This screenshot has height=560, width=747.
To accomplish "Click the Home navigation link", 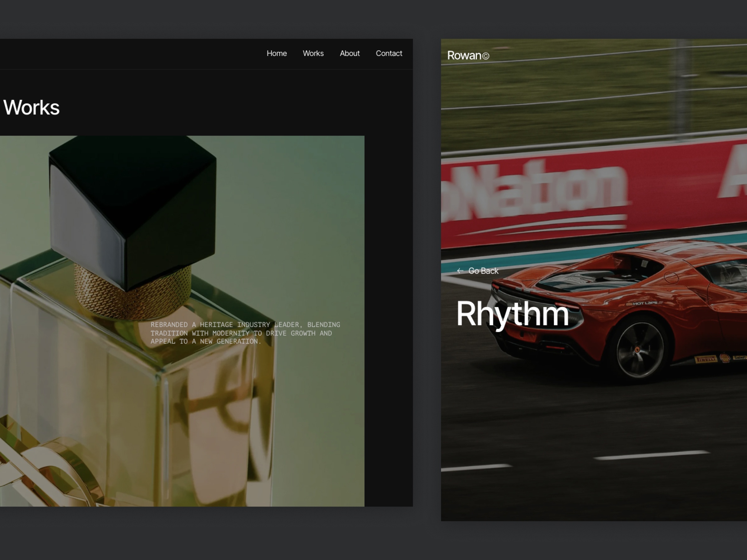I will click(277, 53).
